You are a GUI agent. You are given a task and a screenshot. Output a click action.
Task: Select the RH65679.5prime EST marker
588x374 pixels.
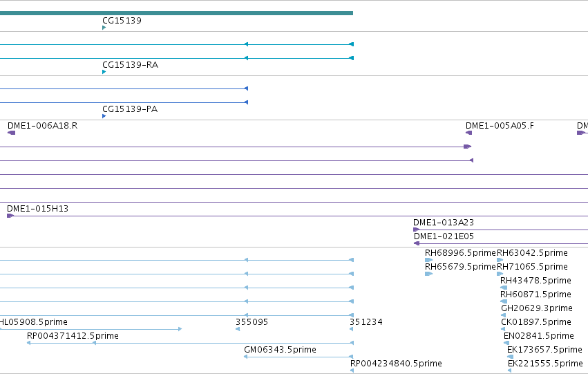click(x=428, y=274)
